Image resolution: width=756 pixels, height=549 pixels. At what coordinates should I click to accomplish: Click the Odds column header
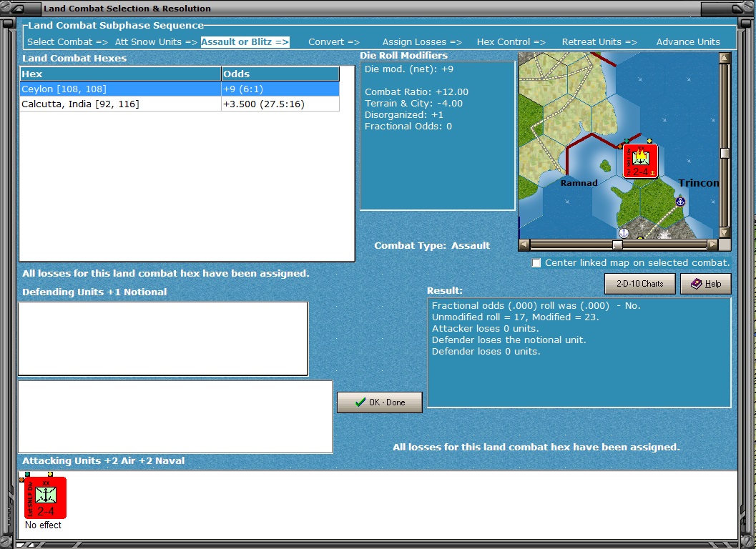pyautogui.click(x=280, y=74)
